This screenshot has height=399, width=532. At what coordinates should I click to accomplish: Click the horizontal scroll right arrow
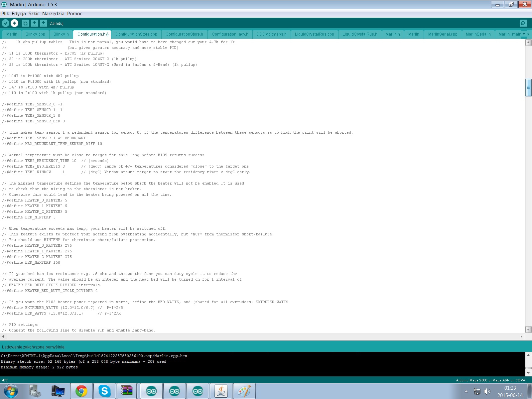pos(521,336)
